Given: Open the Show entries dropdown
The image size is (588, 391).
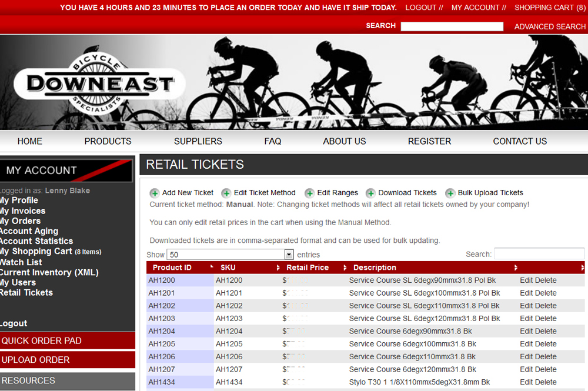Looking at the screenshot, I should point(288,254).
